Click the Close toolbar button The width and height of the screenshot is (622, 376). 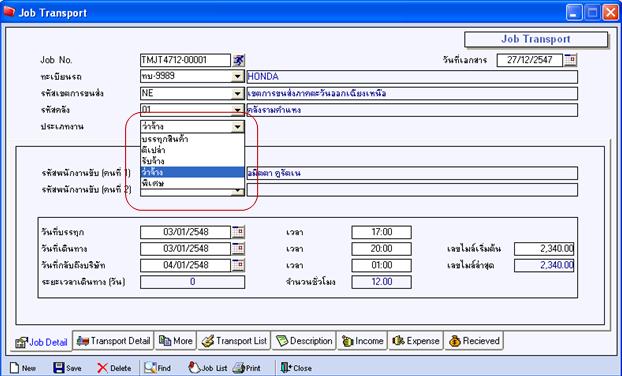(x=296, y=368)
